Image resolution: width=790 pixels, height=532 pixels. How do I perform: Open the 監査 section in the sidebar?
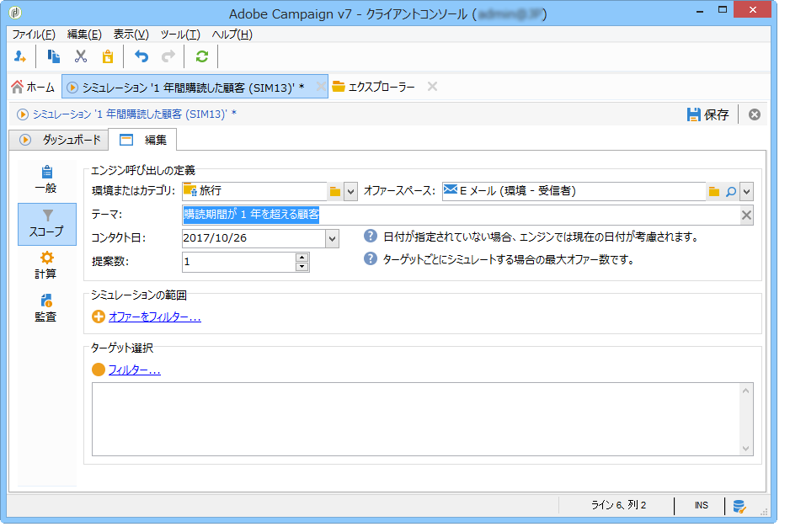(47, 308)
